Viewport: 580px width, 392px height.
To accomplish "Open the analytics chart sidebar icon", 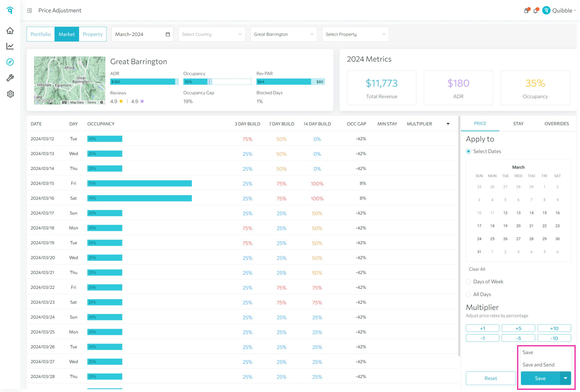I will (10, 46).
